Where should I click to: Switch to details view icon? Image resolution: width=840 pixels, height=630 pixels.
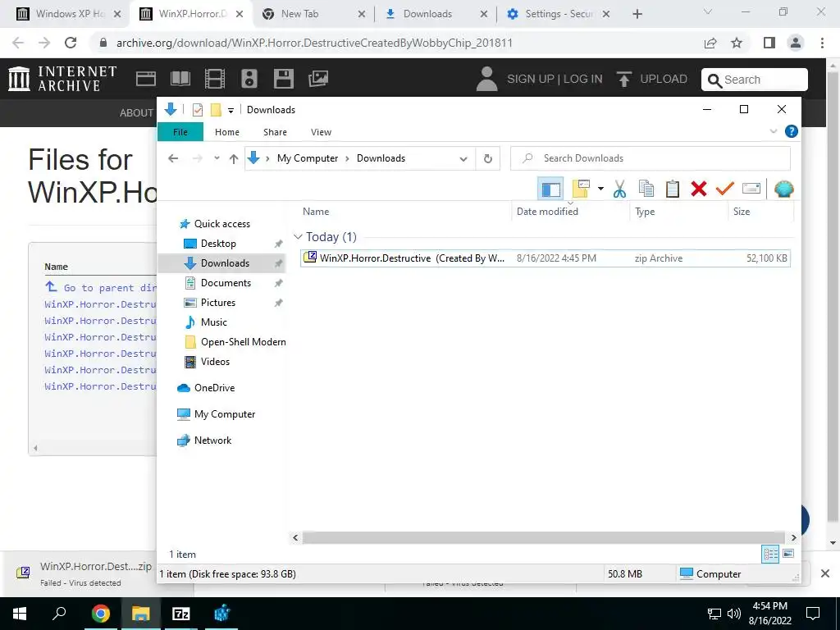click(x=770, y=554)
